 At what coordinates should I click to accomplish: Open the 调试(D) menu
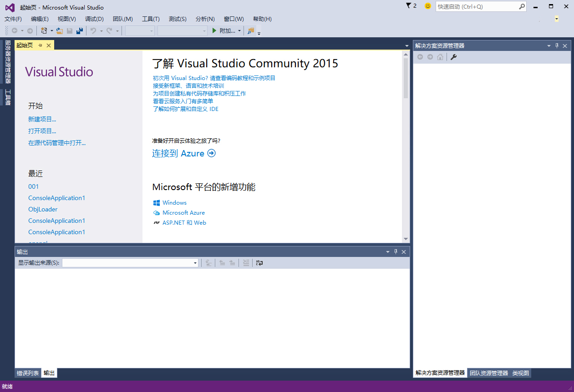pyautogui.click(x=94, y=19)
